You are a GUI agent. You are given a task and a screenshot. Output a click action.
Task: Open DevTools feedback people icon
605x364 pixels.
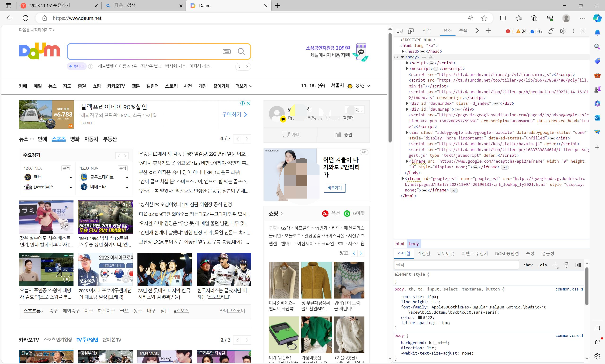[551, 31]
